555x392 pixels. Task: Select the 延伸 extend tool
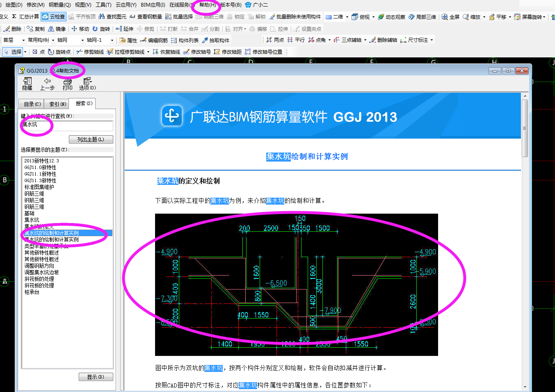pos(124,29)
